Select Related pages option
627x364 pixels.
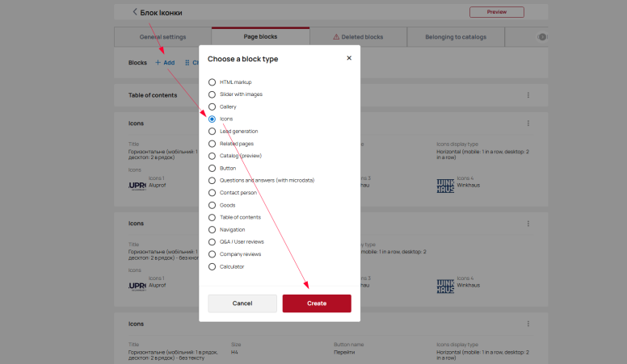(212, 144)
